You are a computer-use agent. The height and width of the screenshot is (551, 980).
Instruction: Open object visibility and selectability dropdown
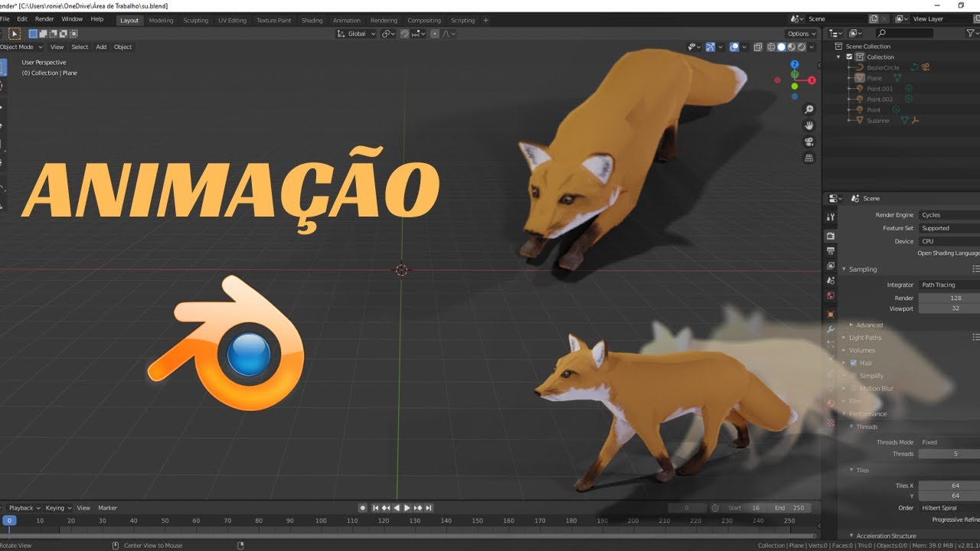[693, 47]
